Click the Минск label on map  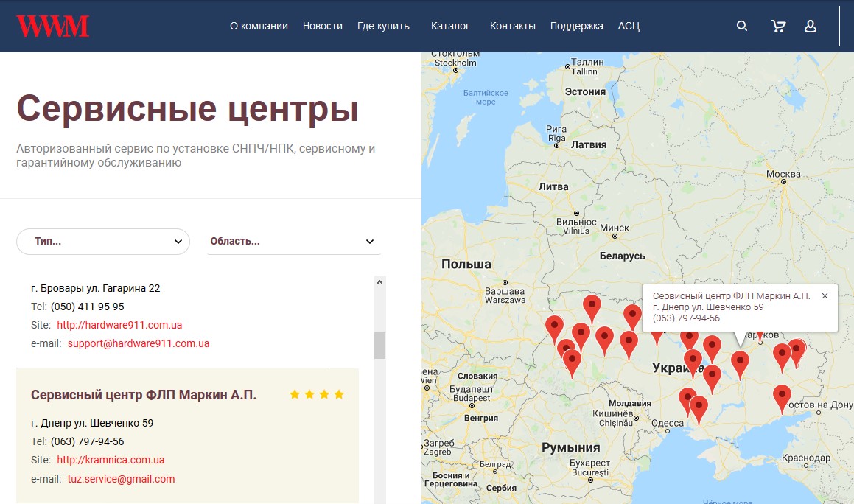point(615,228)
